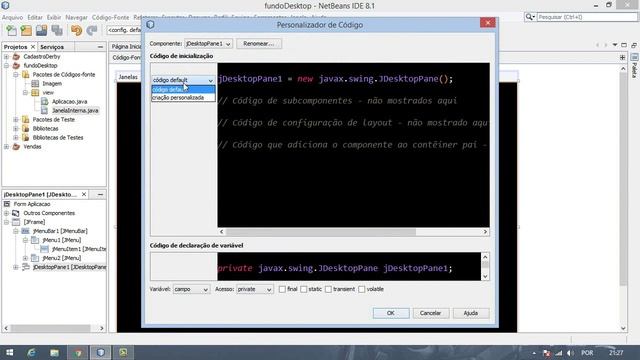Select the Bibliotecas node
This screenshot has height=360, width=640.
[45, 129]
